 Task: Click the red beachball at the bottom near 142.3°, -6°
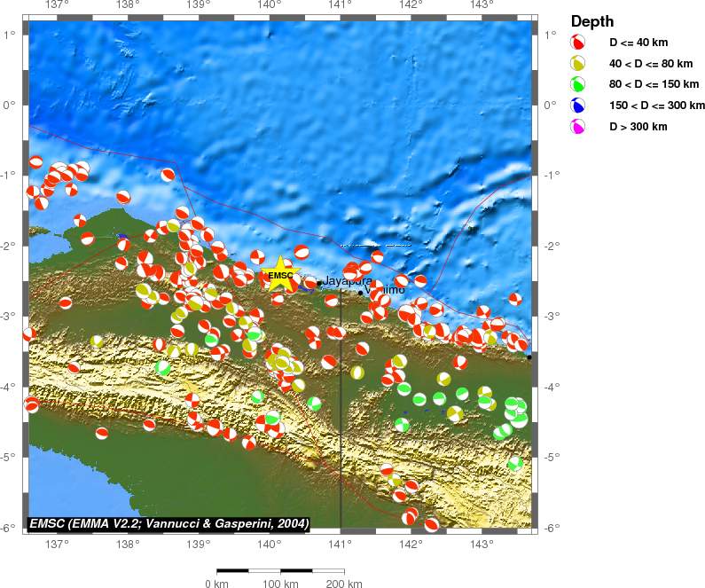(x=431, y=524)
